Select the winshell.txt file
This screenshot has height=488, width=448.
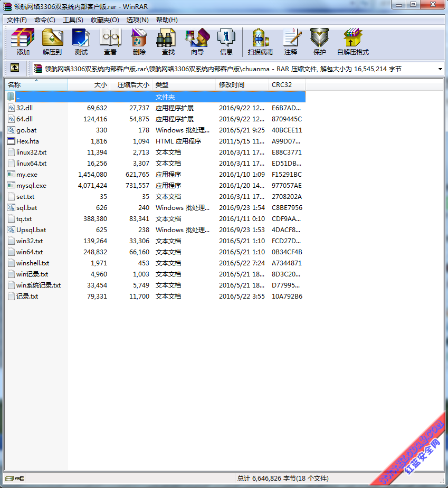[x=33, y=263]
